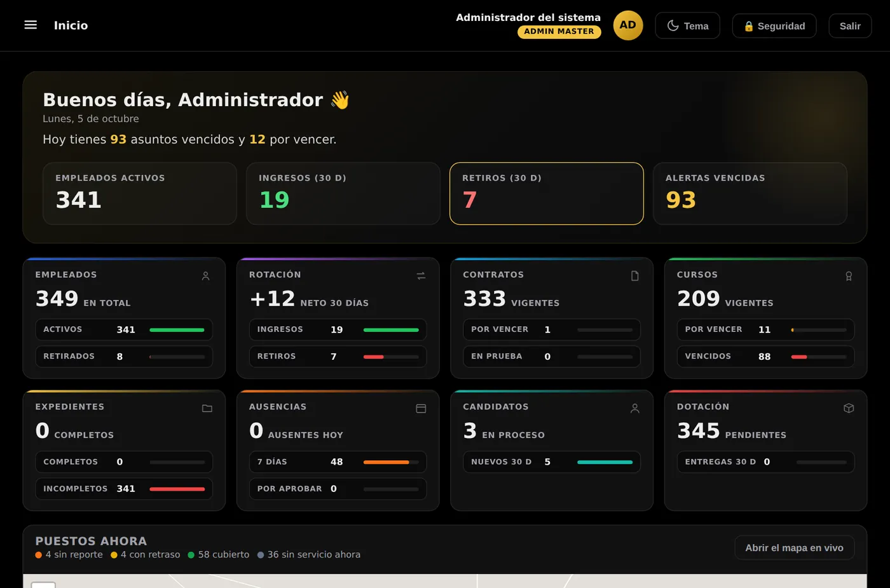This screenshot has height=588, width=890.
Task: Click Salir to log out
Action: [850, 25]
